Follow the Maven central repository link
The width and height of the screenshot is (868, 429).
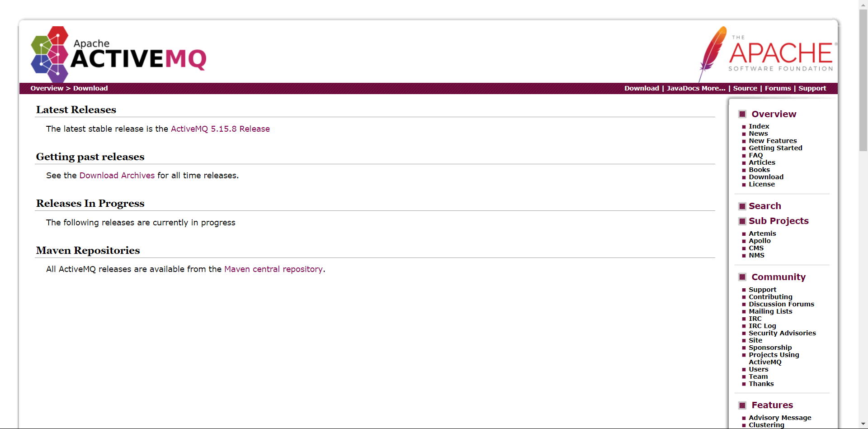(274, 269)
